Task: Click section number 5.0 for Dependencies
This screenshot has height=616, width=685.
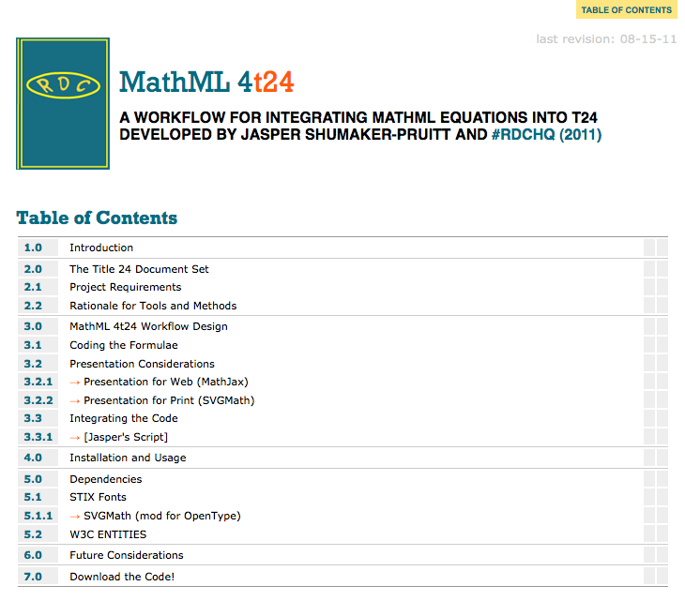Action: pyautogui.click(x=34, y=479)
